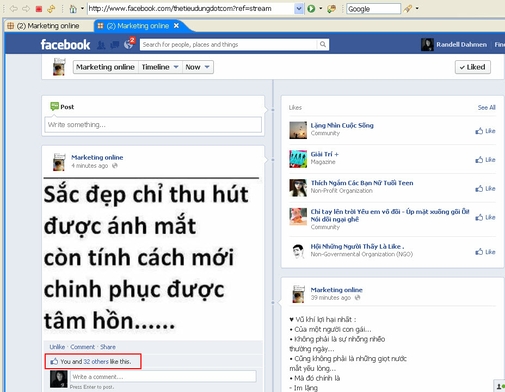The height and width of the screenshot is (392, 505).
Task: Click the Share link
Action: 108,347
